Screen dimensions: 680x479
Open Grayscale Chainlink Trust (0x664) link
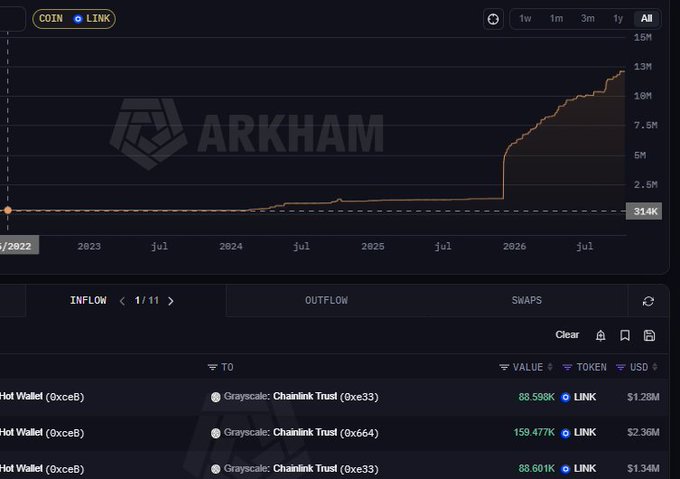click(x=301, y=433)
